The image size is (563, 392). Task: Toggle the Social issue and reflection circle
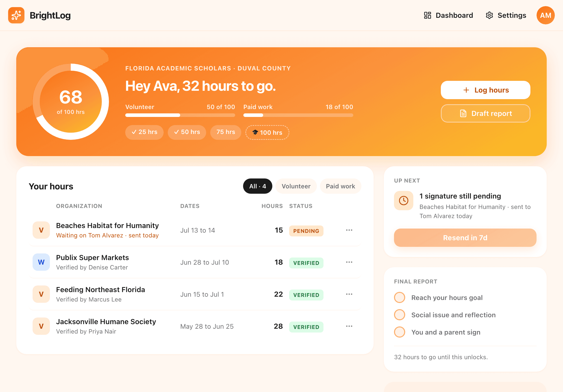point(400,315)
